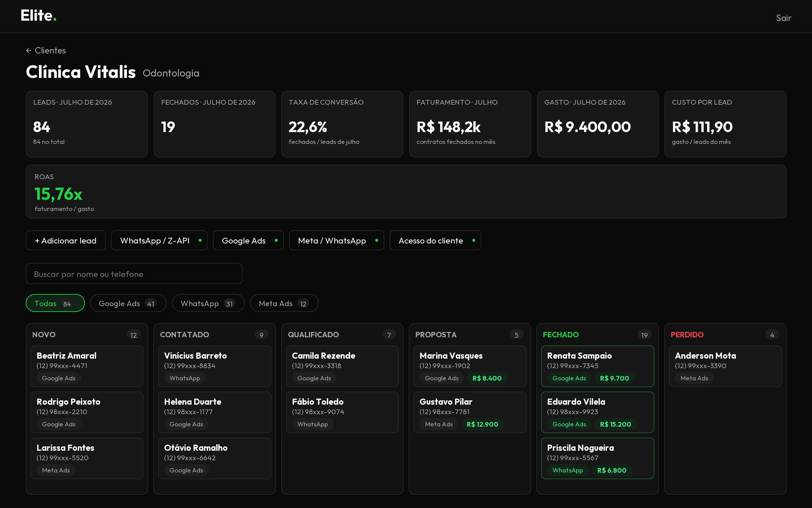This screenshot has width=812, height=508.
Task: Open WhatsApp / Z-API integration
Action: click(x=159, y=240)
